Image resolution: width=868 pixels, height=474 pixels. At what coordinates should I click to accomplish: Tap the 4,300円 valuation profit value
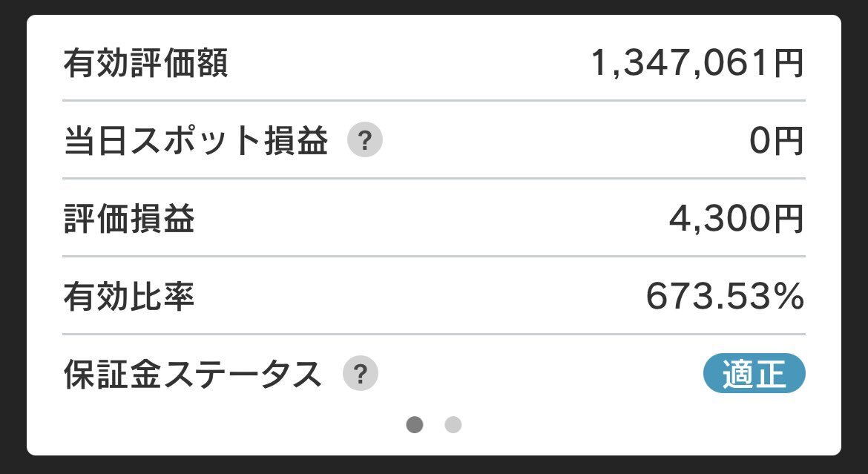(736, 219)
